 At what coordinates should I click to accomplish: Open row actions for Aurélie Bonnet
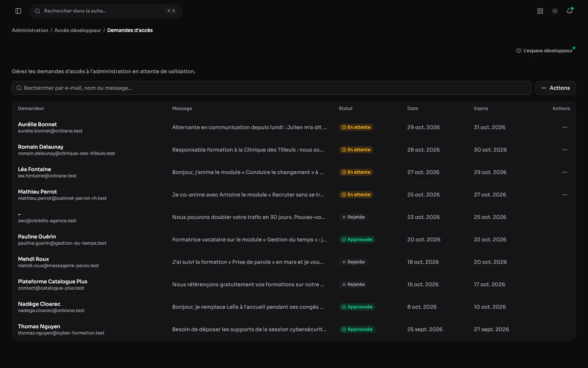click(565, 127)
